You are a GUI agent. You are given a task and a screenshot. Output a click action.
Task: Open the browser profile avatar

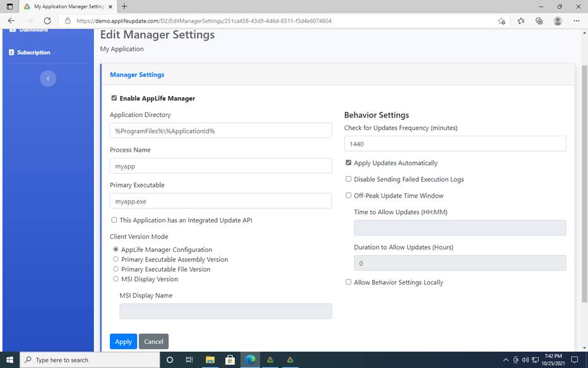558,21
